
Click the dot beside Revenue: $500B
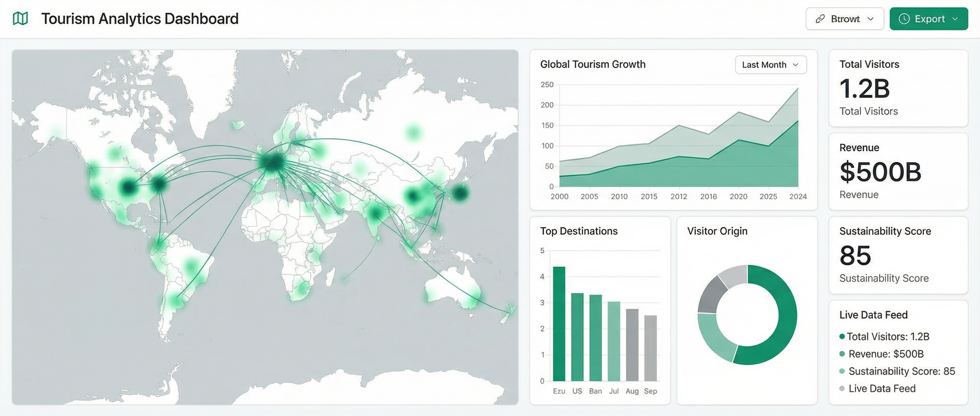[842, 354]
